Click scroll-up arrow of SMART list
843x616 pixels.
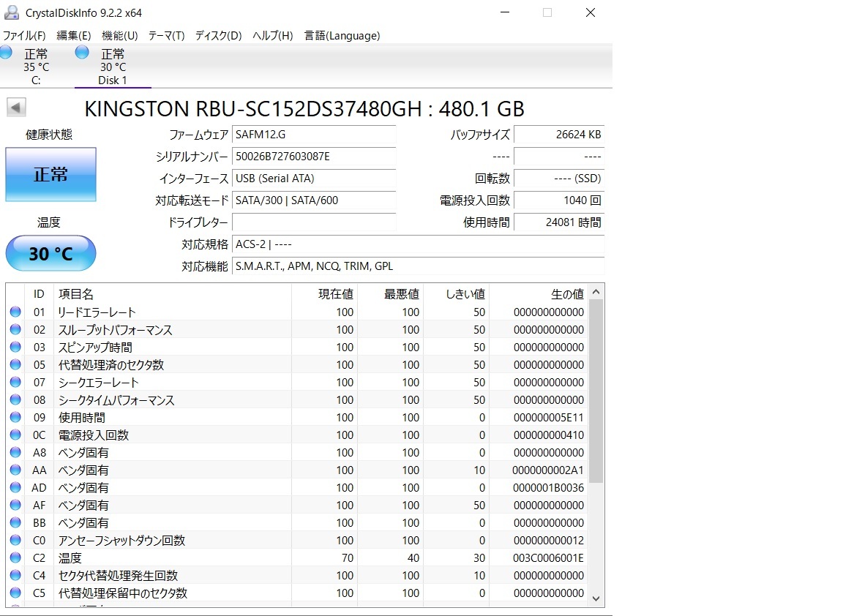[596, 292]
